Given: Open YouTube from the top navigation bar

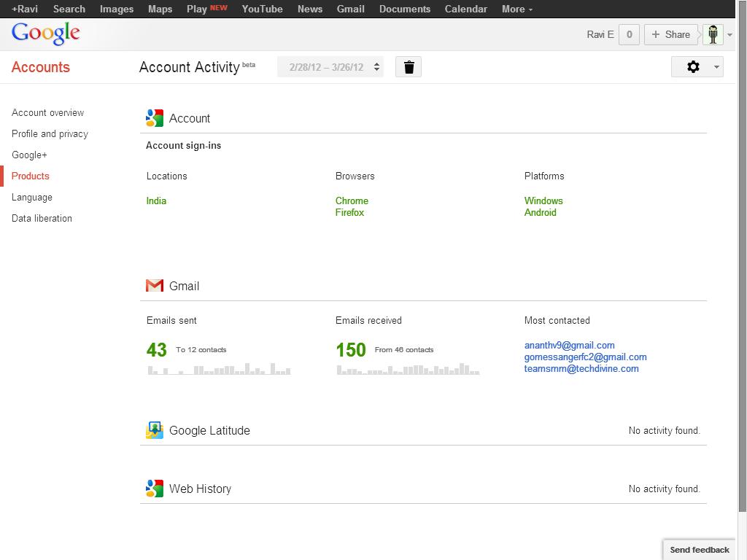Looking at the screenshot, I should [262, 9].
